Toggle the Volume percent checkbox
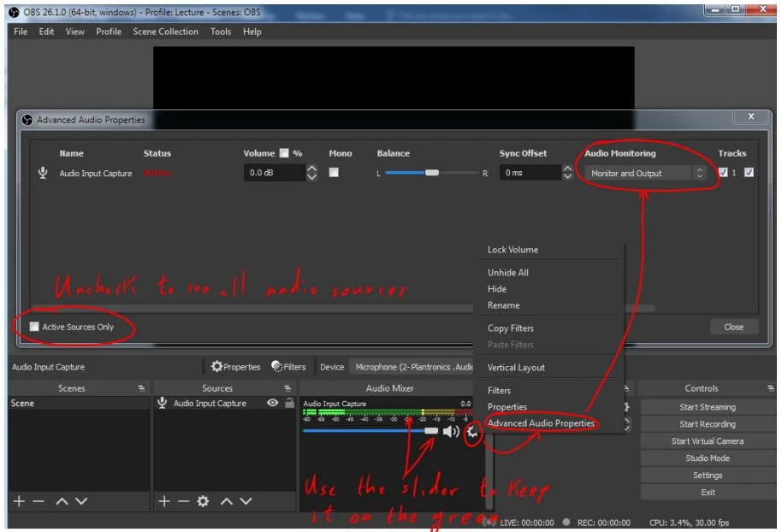782x532 pixels. click(x=284, y=154)
